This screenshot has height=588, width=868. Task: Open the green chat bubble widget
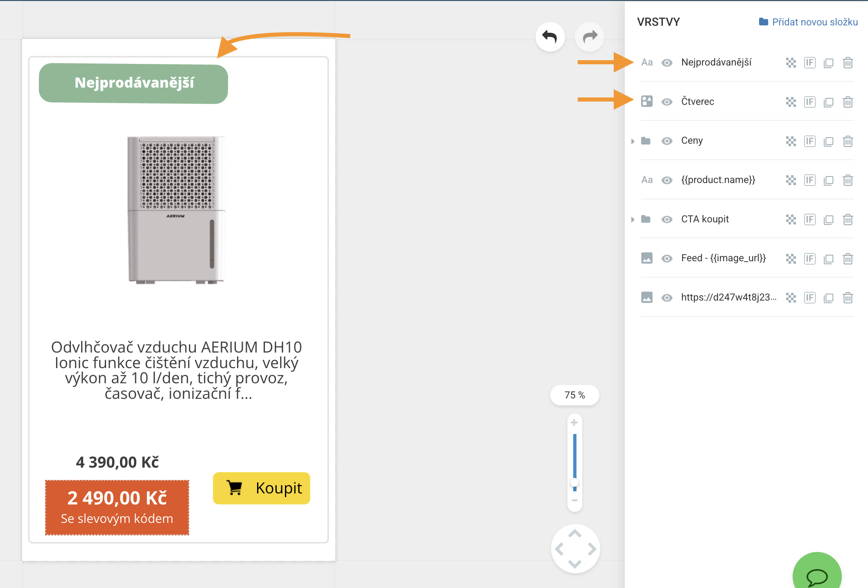[817, 576]
